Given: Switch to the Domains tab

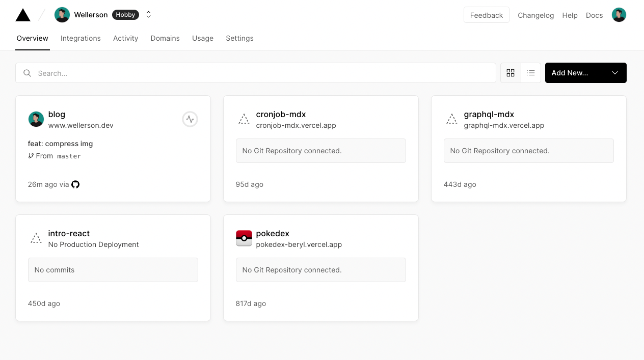Looking at the screenshot, I should 165,38.
